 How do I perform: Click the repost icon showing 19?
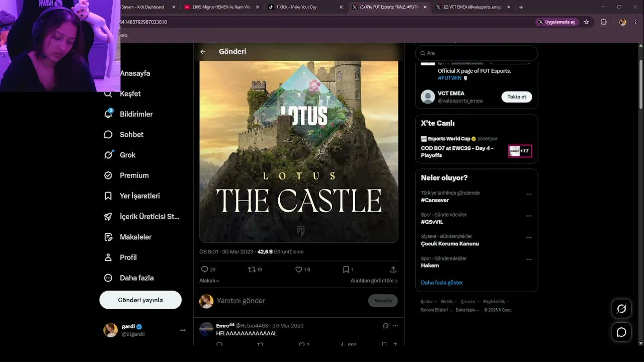[252, 269]
